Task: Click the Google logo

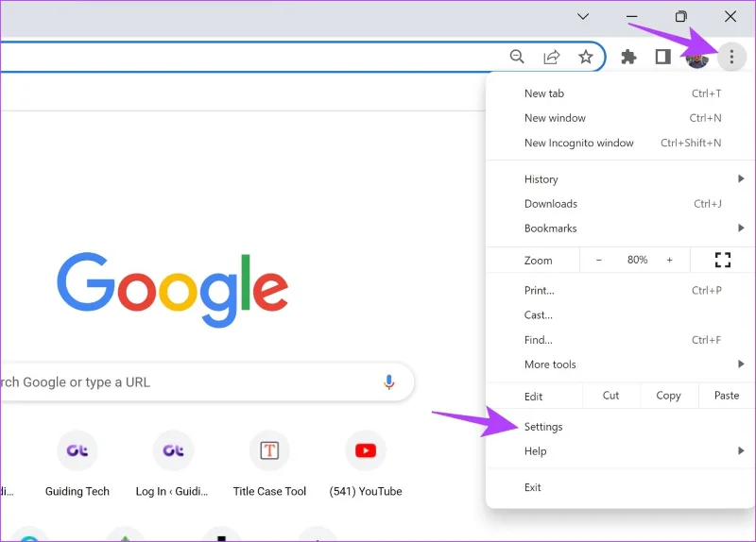Action: point(173,289)
